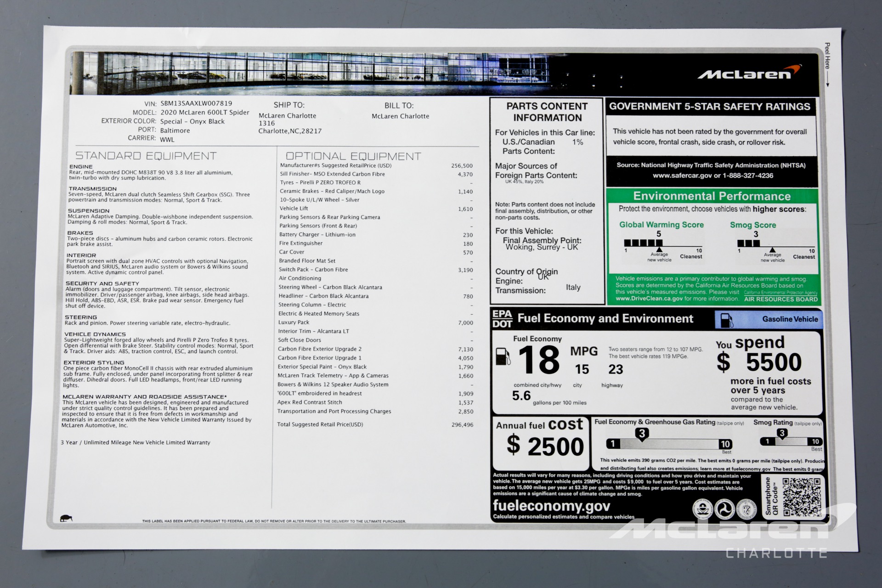Click the Smog Score block scale
The width and height of the screenshot is (882, 588).
pyautogui.click(x=776, y=243)
